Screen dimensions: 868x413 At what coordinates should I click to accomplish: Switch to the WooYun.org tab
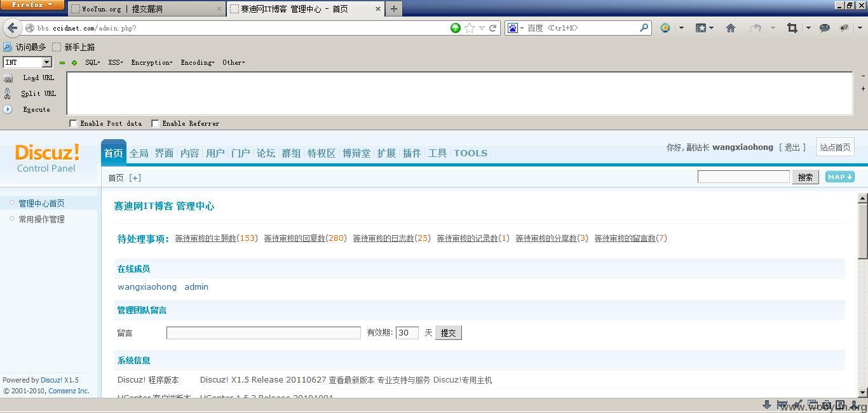pyautogui.click(x=146, y=9)
